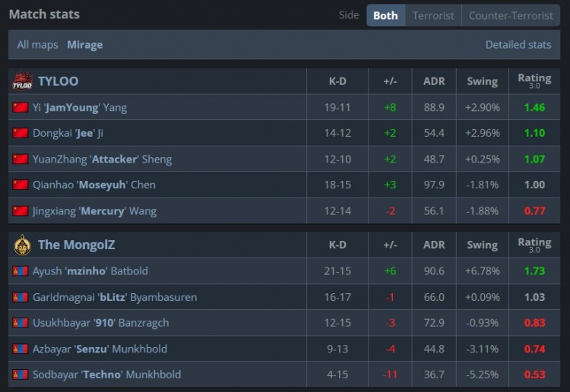Open Yi 'JamYoung' Yang player profile
This screenshot has height=392, width=570.
pyautogui.click(x=80, y=108)
